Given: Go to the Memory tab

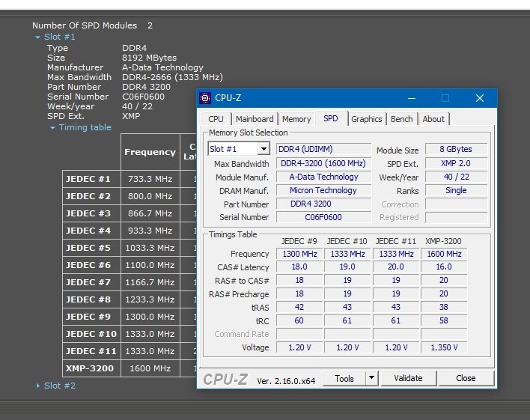Looking at the screenshot, I should [296, 119].
